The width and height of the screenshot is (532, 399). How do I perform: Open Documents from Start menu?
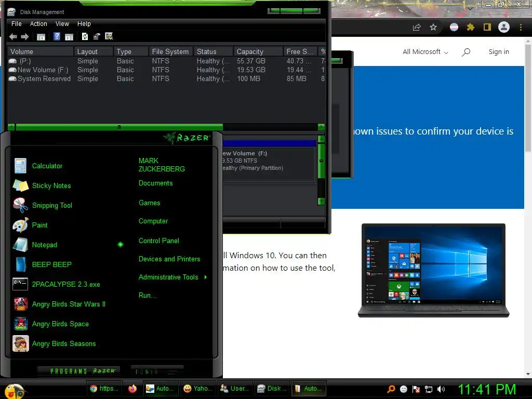155,183
